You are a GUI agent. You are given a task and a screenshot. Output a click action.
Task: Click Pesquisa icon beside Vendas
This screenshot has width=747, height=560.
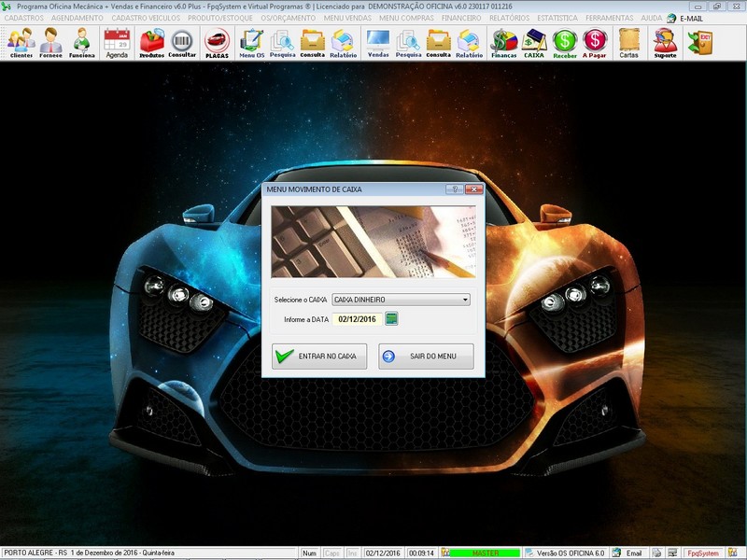pyautogui.click(x=408, y=43)
